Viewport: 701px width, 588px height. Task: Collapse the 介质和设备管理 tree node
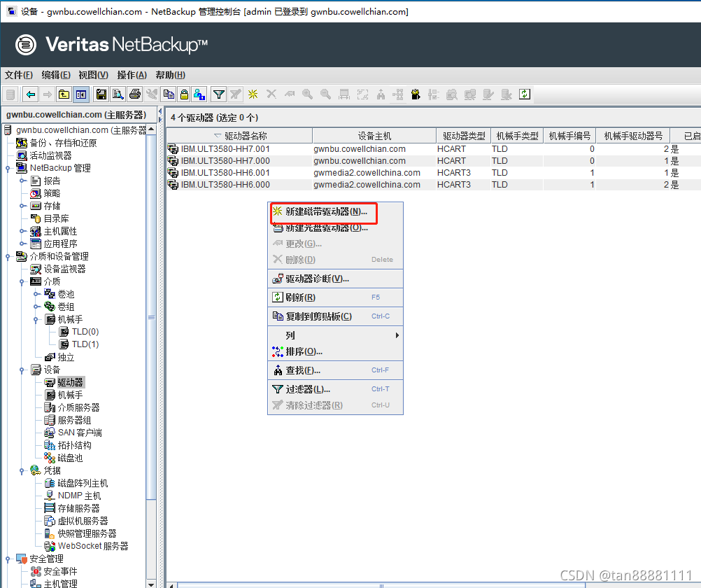[x=8, y=256]
